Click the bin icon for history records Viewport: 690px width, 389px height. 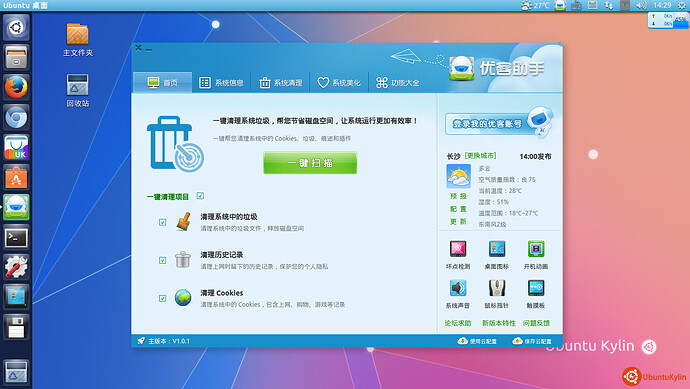click(x=183, y=260)
